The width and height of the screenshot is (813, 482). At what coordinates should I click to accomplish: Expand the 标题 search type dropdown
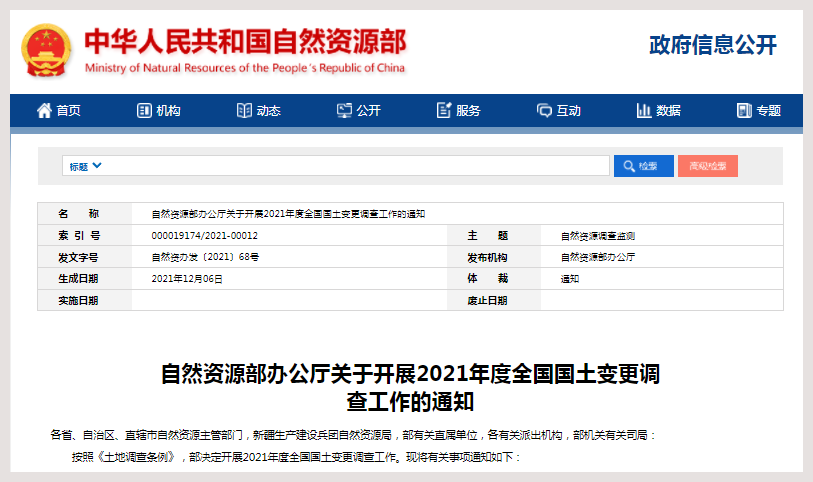[86, 166]
